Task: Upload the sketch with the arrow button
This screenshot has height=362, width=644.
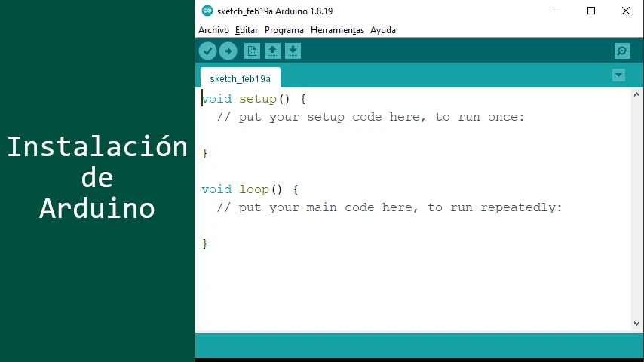Action: point(228,51)
